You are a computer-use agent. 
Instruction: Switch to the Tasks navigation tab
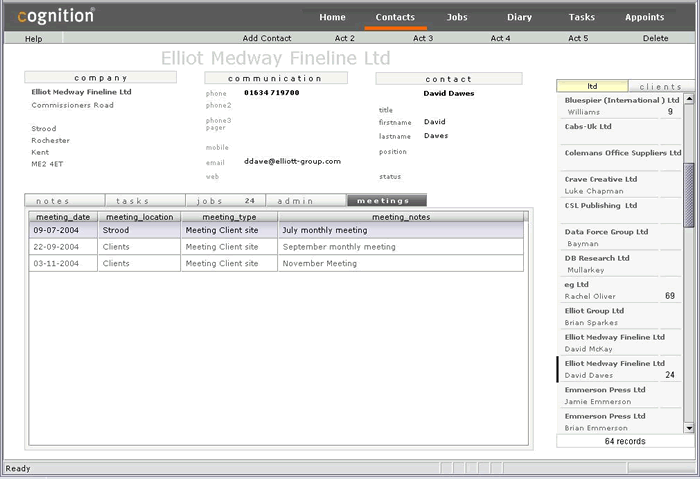[x=581, y=17]
